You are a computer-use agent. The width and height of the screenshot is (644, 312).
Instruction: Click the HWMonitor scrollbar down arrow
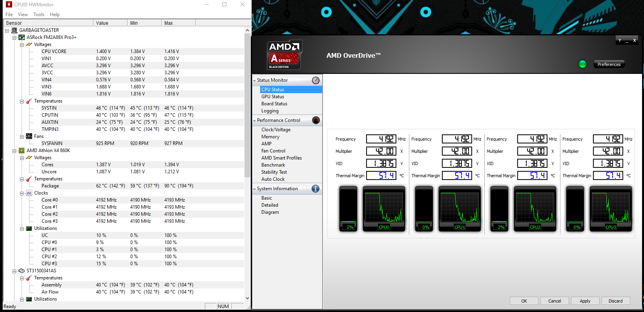point(247,298)
